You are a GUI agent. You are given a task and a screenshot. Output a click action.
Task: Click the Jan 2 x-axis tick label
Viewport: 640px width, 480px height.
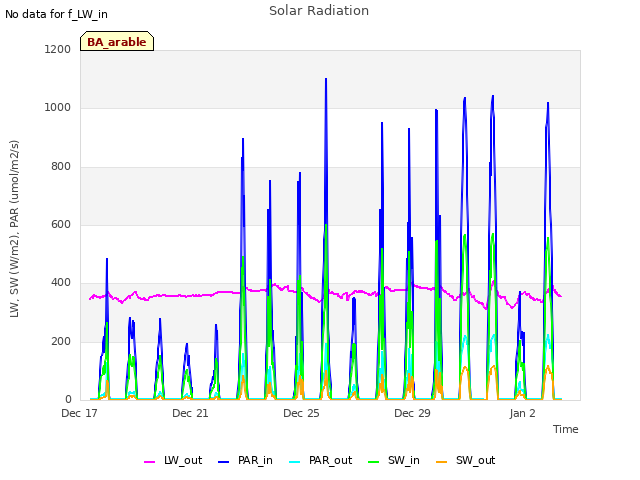[522, 413]
